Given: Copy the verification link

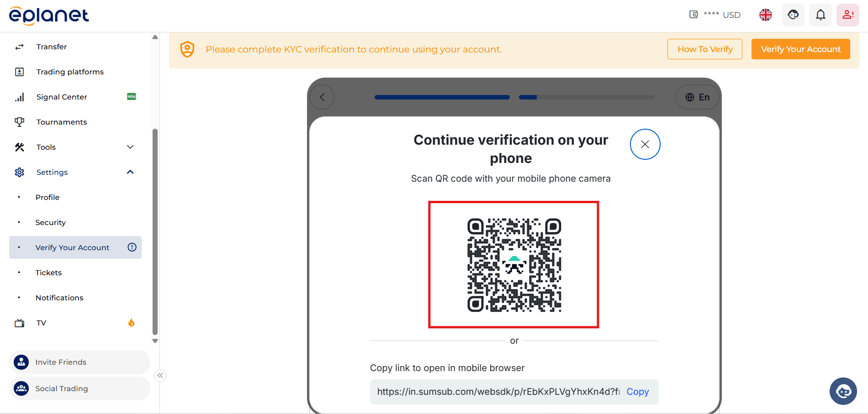Looking at the screenshot, I should pos(638,392).
